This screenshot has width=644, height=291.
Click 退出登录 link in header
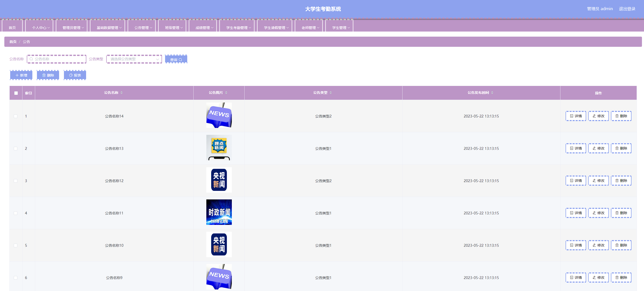tap(627, 9)
